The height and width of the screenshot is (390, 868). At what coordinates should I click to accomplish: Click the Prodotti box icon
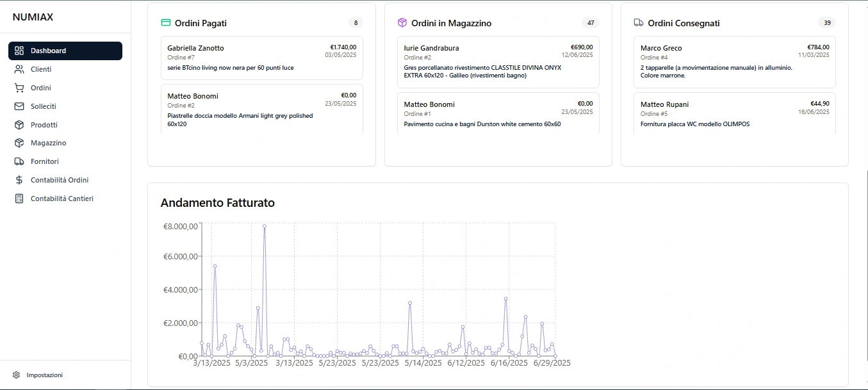point(19,125)
